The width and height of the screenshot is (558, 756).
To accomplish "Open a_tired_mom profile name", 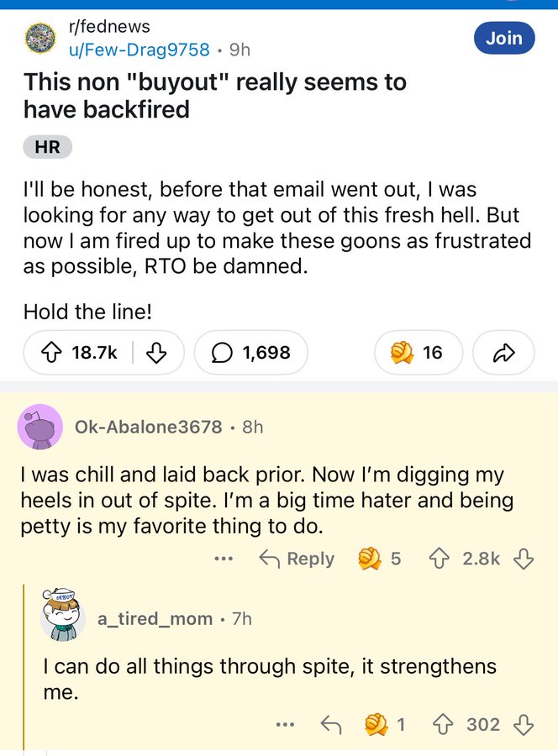I will point(155,619).
